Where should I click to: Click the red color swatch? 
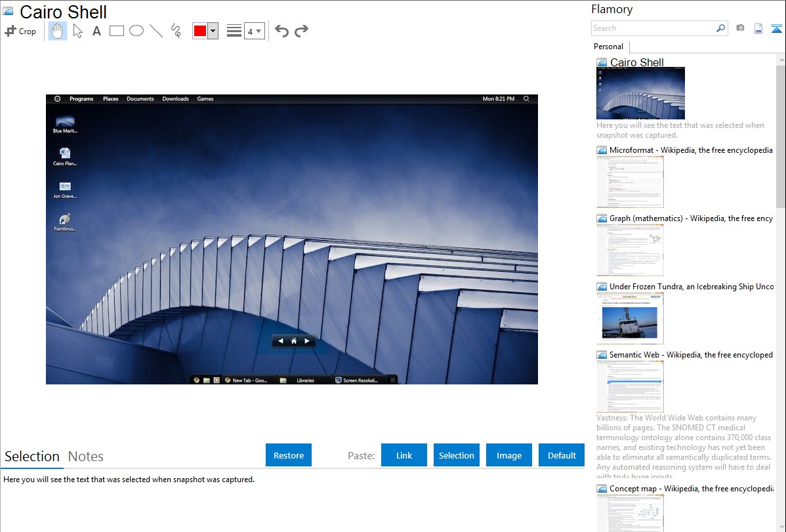click(200, 31)
